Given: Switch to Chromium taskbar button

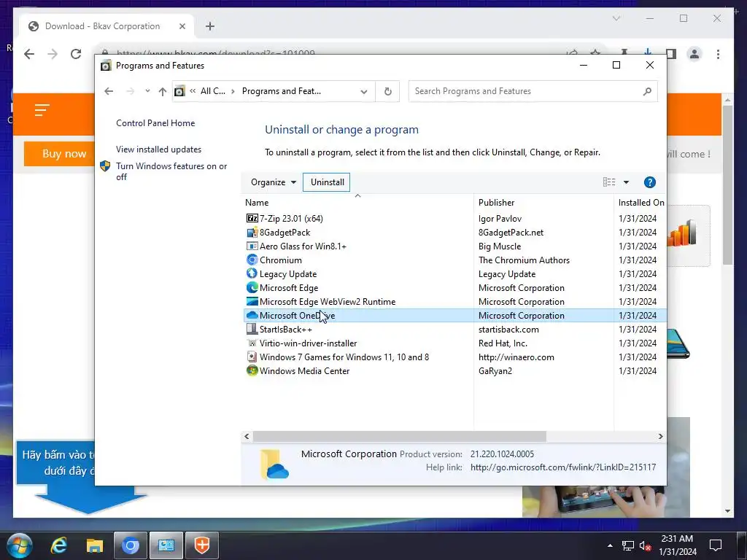Looking at the screenshot, I should click(130, 545).
